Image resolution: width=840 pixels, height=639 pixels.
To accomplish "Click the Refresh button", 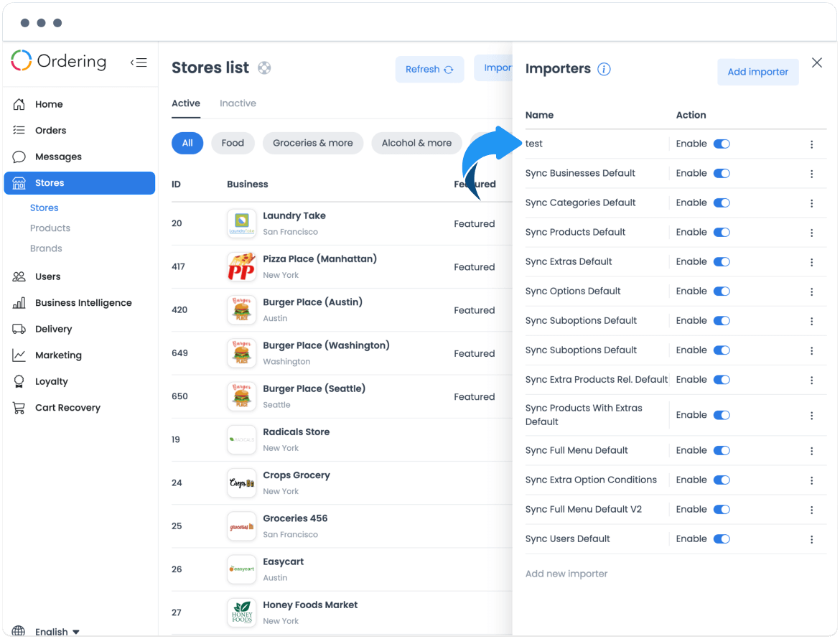I will point(429,69).
